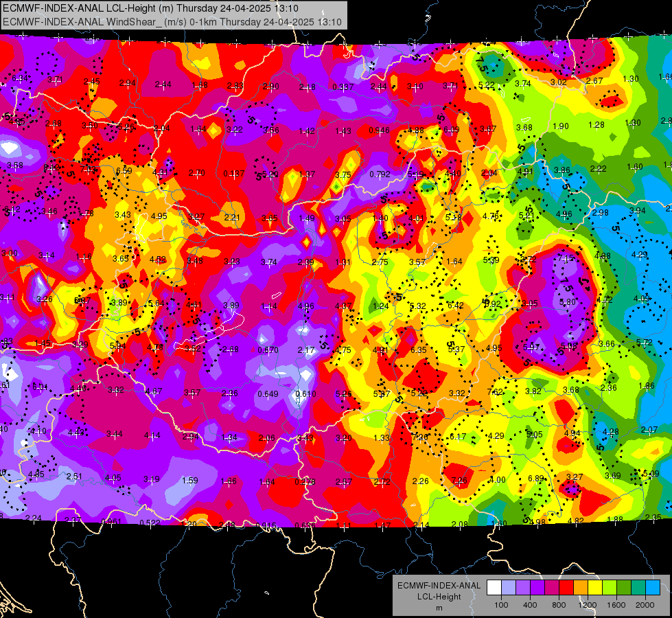Screen dimensions: 672x618
Task: Click the wind shear value 7.62
Action: click(495, 391)
